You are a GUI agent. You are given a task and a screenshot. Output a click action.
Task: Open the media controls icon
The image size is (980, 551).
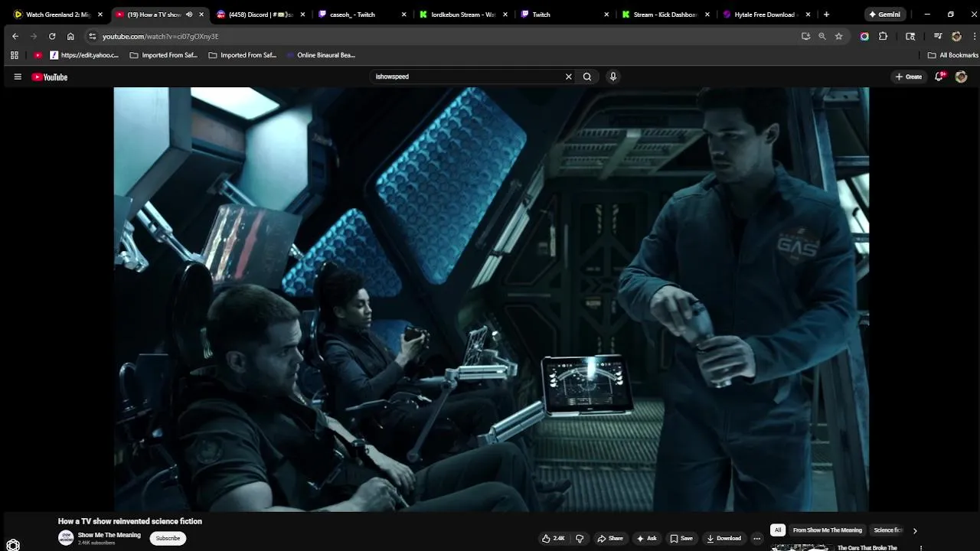(938, 36)
